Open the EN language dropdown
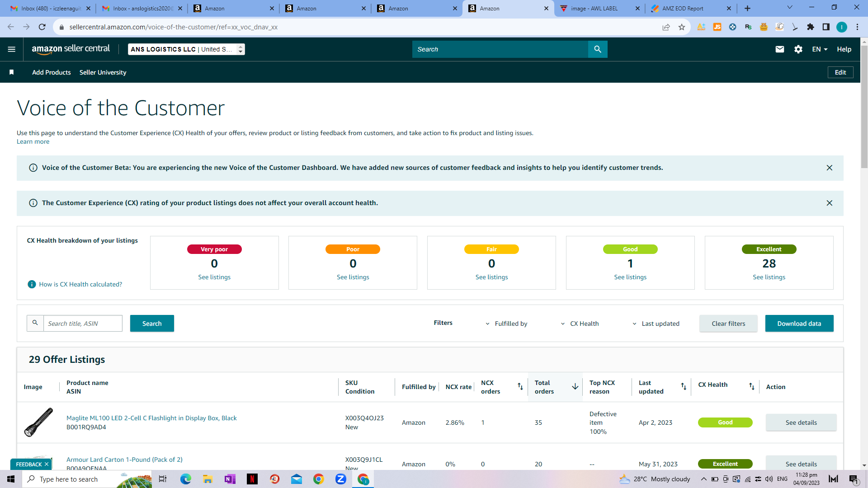 pyautogui.click(x=820, y=49)
